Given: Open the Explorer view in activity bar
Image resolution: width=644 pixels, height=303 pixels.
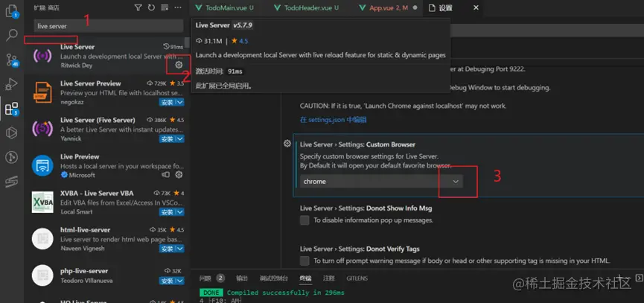Looking at the screenshot, I should 11,10.
